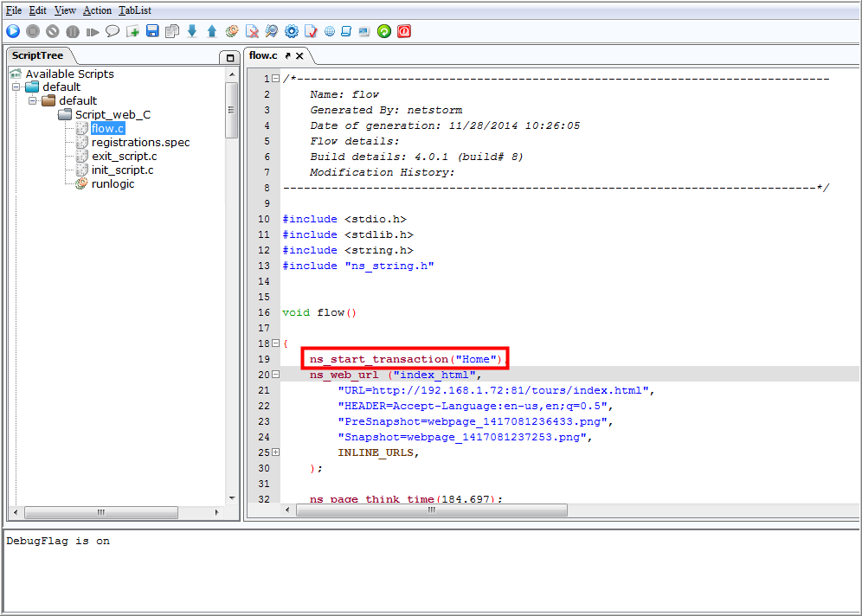
Task: Click the add new script icon
Action: click(132, 31)
